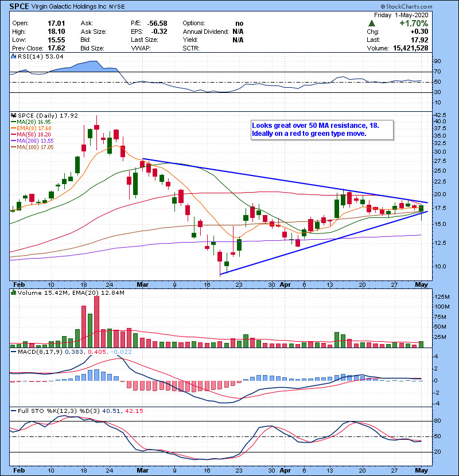This screenshot has height=476, width=459.
Task: Click the NYSE exchange label
Action: pos(117,7)
